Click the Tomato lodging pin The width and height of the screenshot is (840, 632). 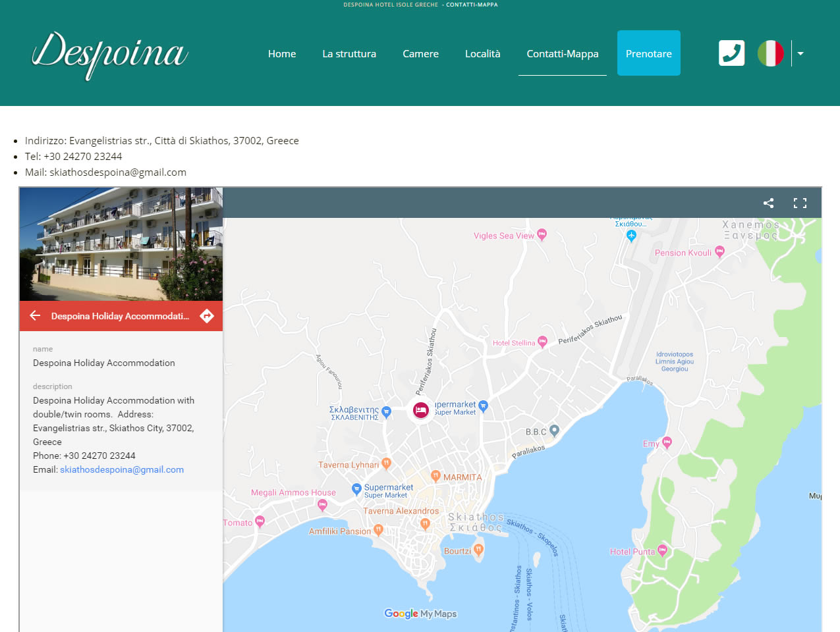pyautogui.click(x=260, y=521)
